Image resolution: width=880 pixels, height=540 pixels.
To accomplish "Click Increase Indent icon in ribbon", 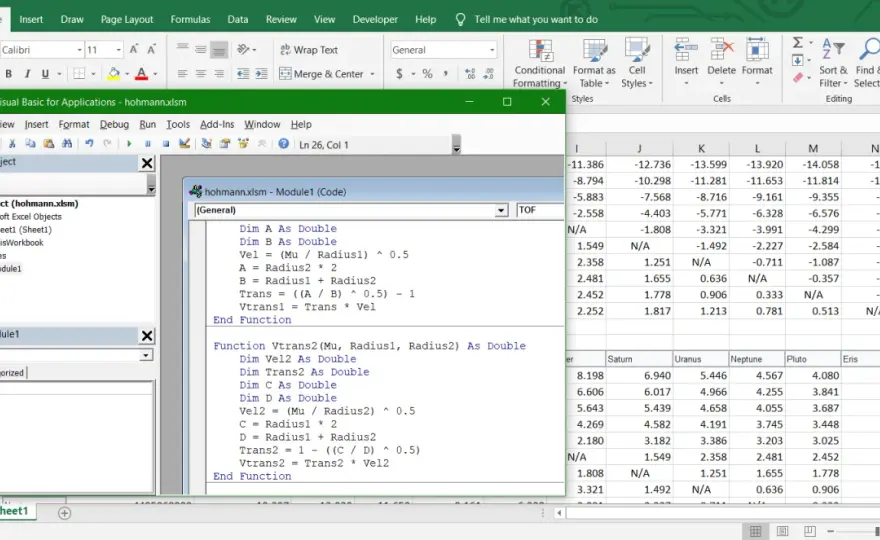I will [x=261, y=74].
